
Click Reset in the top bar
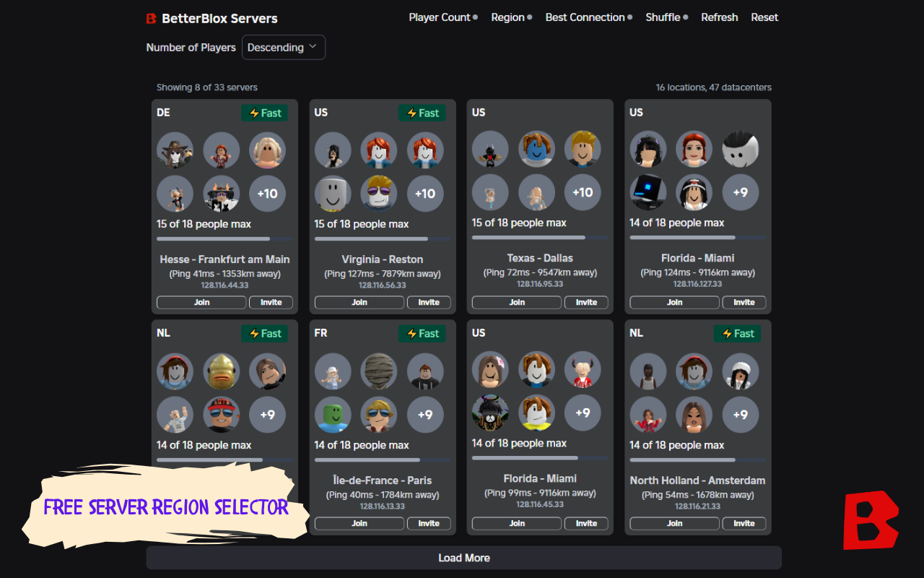coord(764,17)
